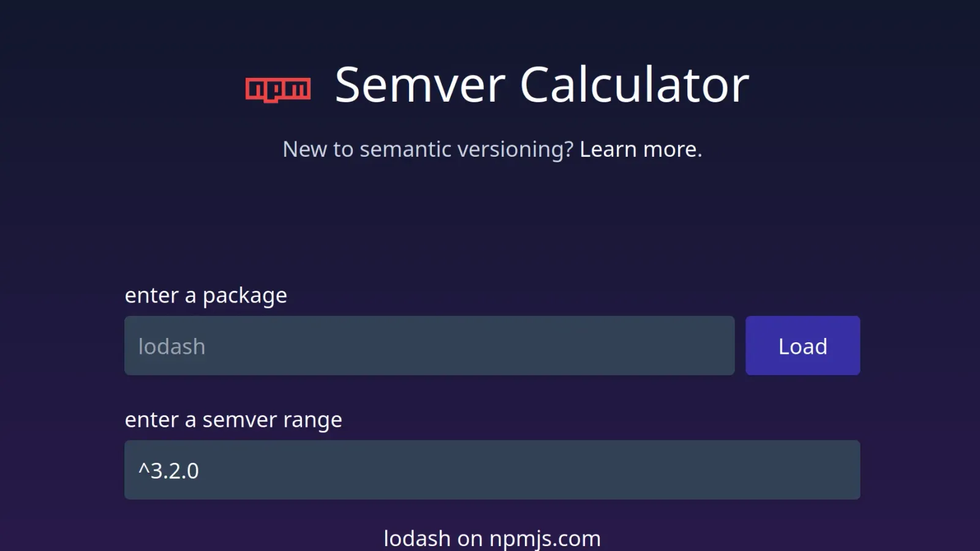Select the field with lodash placeholder
This screenshot has height=551, width=980.
tap(429, 346)
